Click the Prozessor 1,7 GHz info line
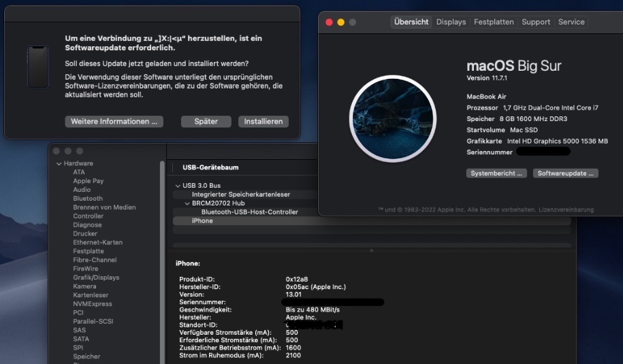623x364 pixels. (532, 107)
